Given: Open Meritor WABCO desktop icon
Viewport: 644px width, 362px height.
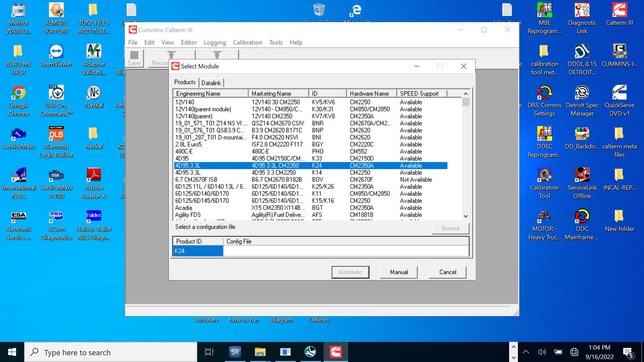Looking at the screenshot, I should coord(19,19).
